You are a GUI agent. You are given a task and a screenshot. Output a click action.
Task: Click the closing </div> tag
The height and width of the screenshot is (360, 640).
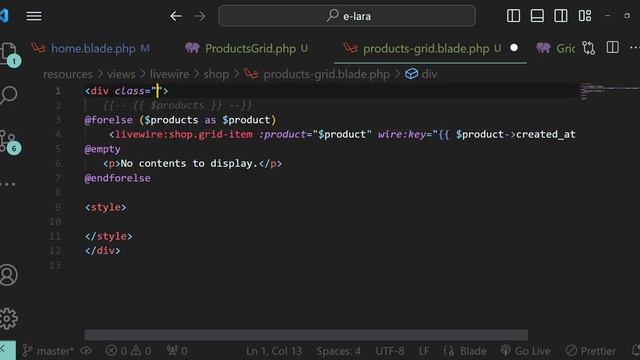click(102, 251)
